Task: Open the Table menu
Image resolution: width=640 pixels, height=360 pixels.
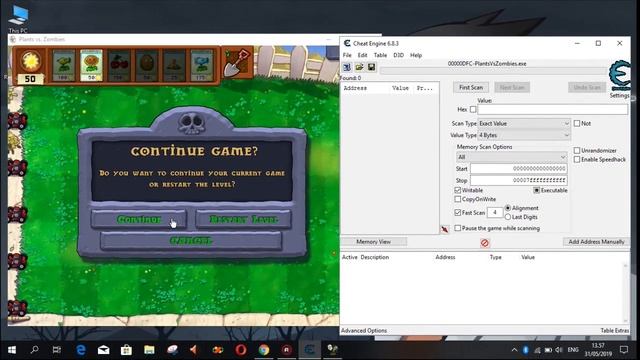Action: pyautogui.click(x=380, y=55)
